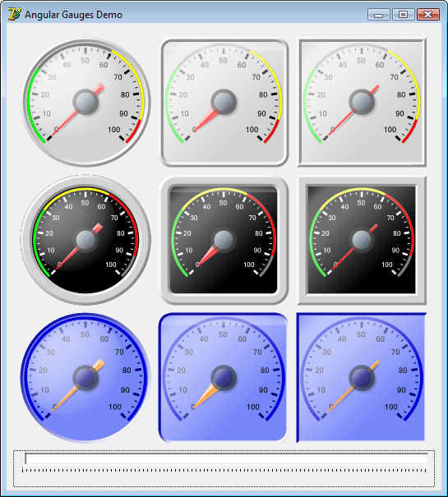Select the black rounded-square framed gauge
Viewport: 448px width, 497px height.
(x=224, y=241)
